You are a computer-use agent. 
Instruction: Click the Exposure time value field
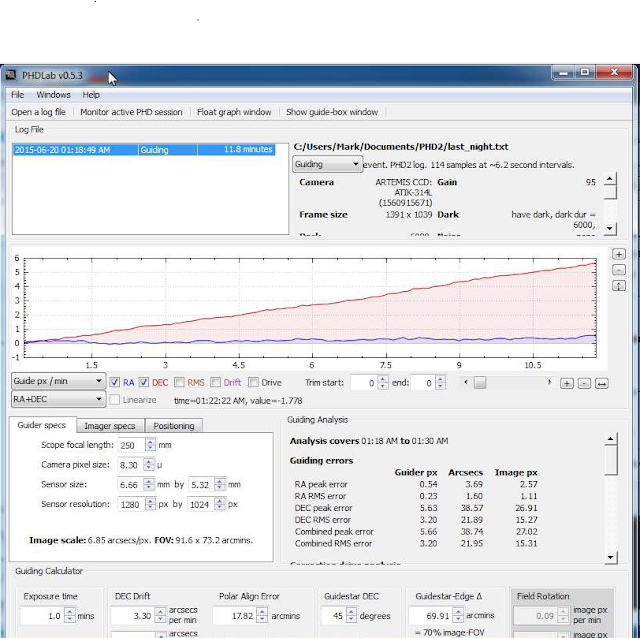tap(43, 616)
